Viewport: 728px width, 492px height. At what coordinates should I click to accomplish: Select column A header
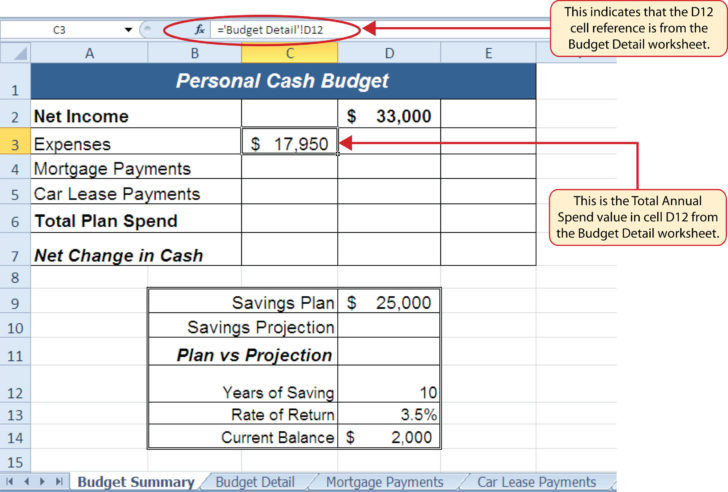(x=90, y=53)
